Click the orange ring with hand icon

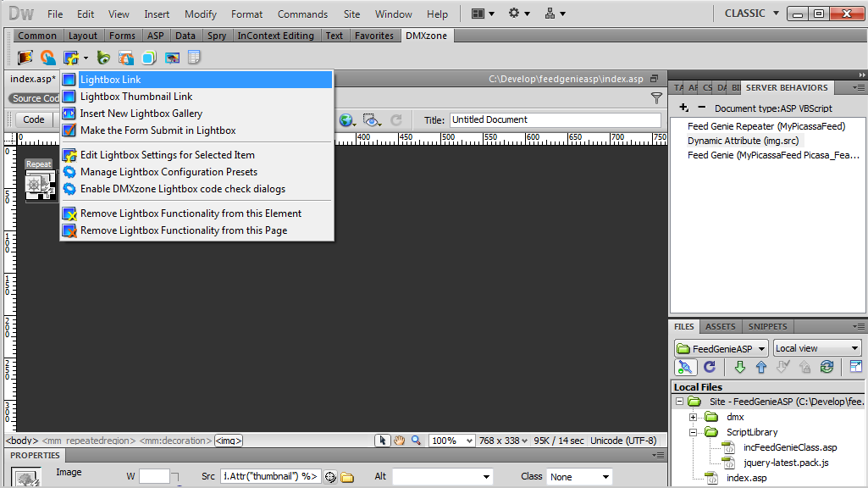[x=48, y=58]
